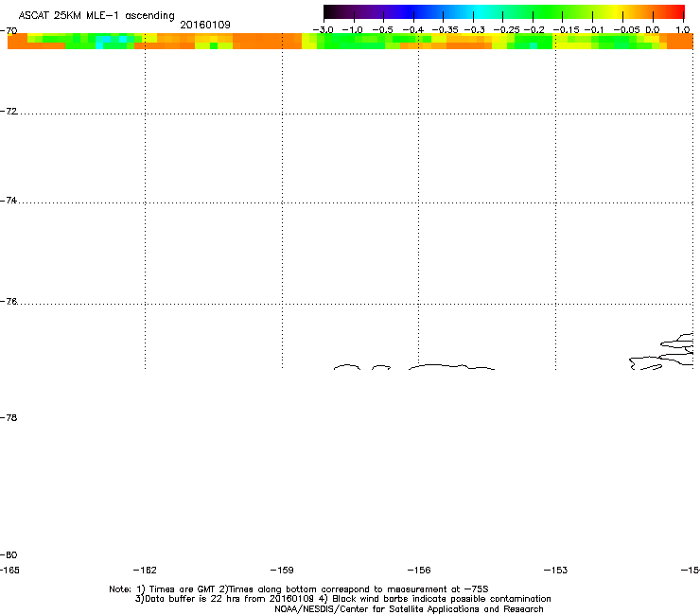
Task: Click the NOAA/NESDIS credit line
Action: tap(409, 609)
